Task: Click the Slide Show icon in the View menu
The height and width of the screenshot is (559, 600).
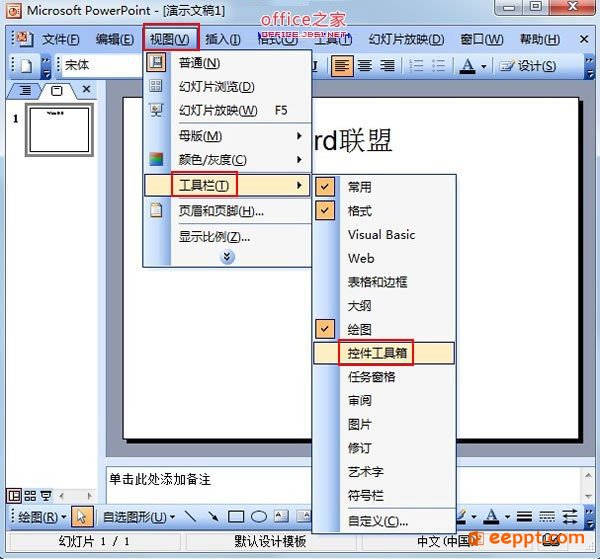Action: pyautogui.click(x=156, y=110)
